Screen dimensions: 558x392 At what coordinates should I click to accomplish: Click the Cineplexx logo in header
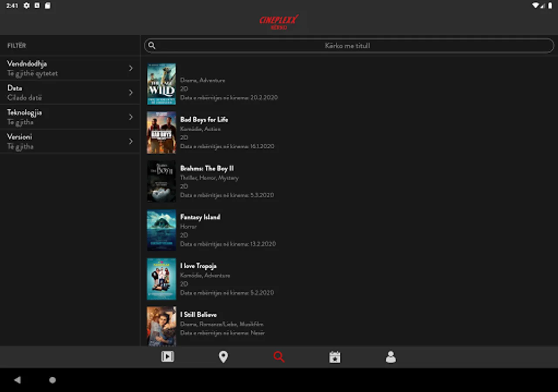point(279,22)
